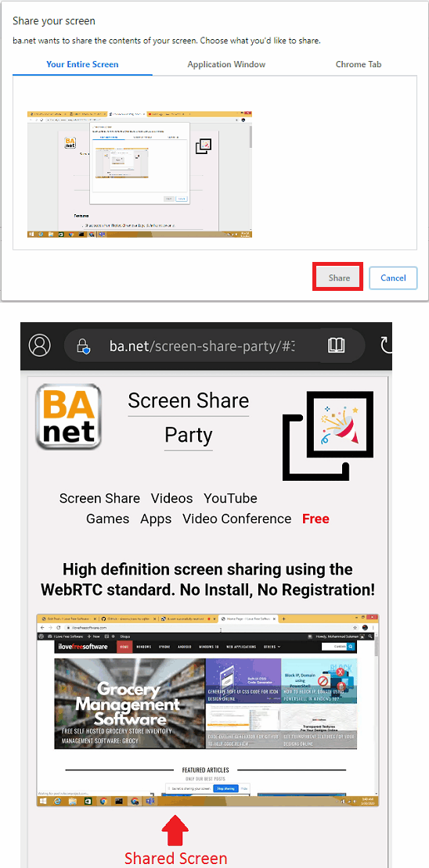Image resolution: width=429 pixels, height=868 pixels.
Task: Reload the page with the refresh icon
Action: coord(386,346)
